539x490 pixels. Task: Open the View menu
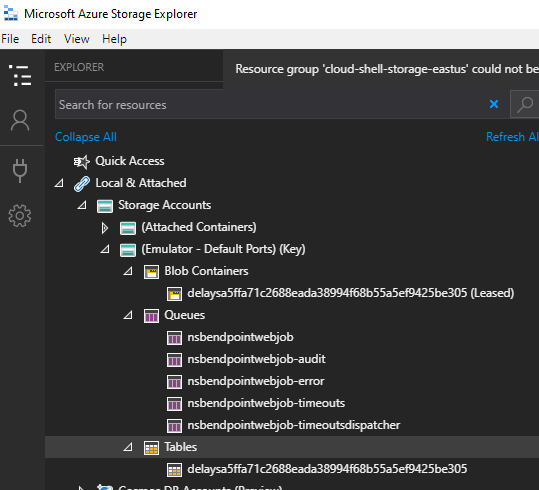click(x=77, y=39)
